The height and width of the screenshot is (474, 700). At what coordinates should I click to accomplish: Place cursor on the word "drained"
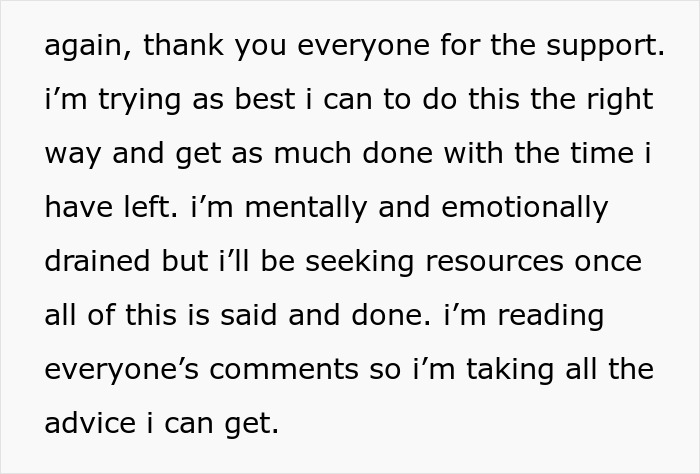(x=97, y=261)
